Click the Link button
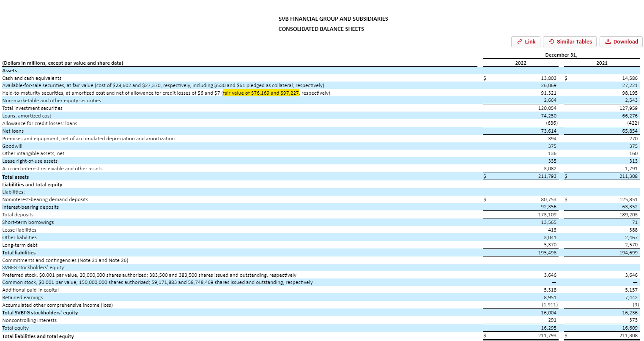Screen dimensions: 644x341 coord(526,42)
